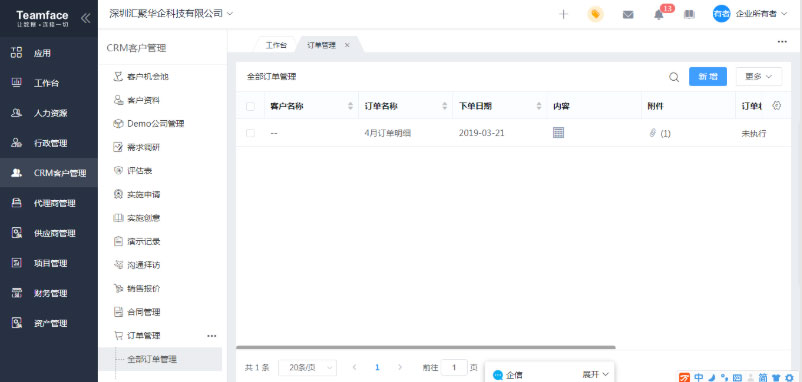
Task: Close the 订单管理 tab
Action: tap(347, 45)
